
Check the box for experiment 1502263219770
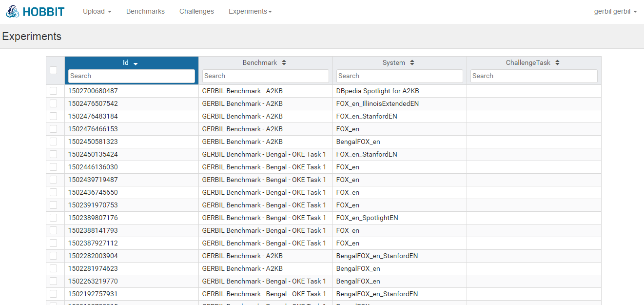54,281
